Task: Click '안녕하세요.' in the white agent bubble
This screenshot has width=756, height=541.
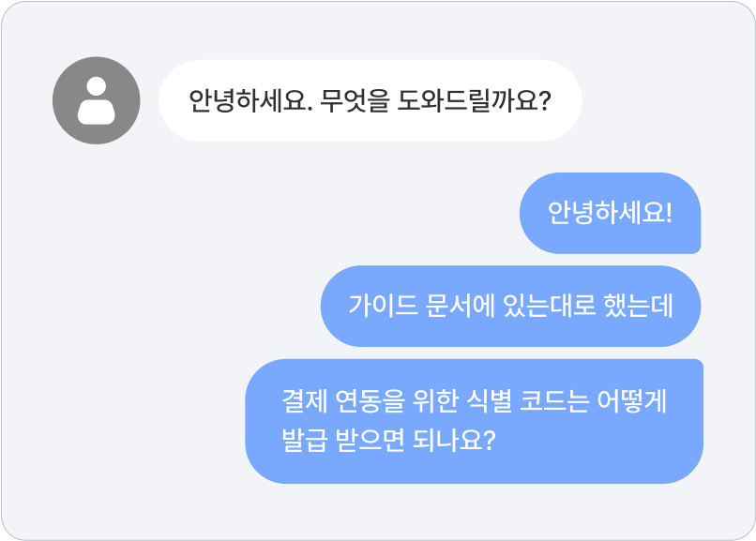Action: [x=250, y=100]
